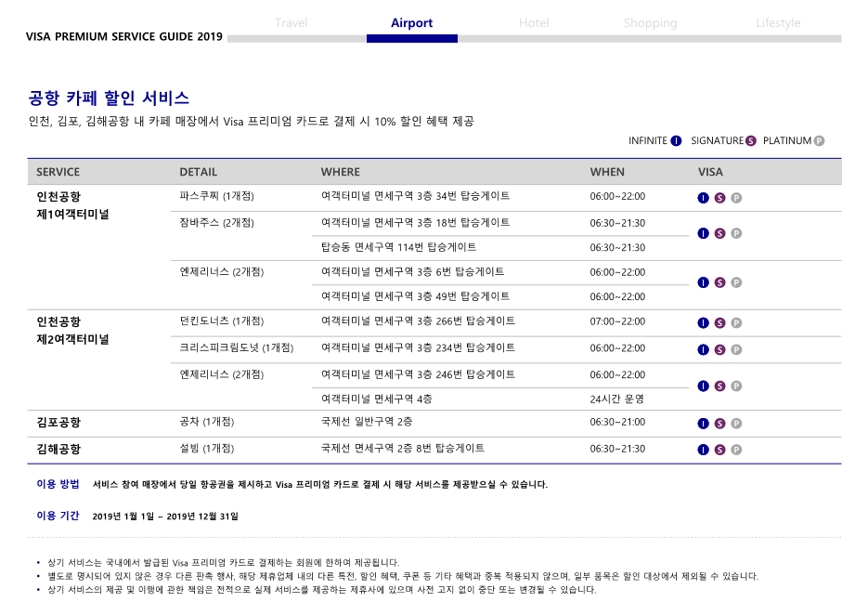Click the heading 공항 카페 할인 서비스
The image size is (868, 615).
(x=109, y=98)
